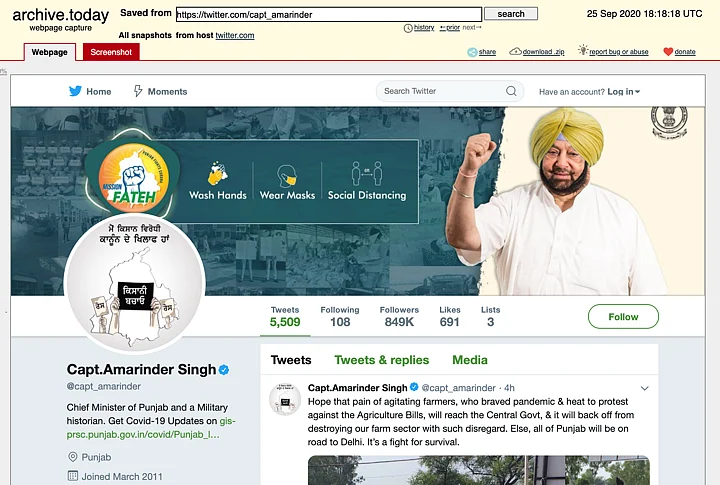Click the red donate heart icon
The width and height of the screenshot is (720, 485).
click(668, 52)
